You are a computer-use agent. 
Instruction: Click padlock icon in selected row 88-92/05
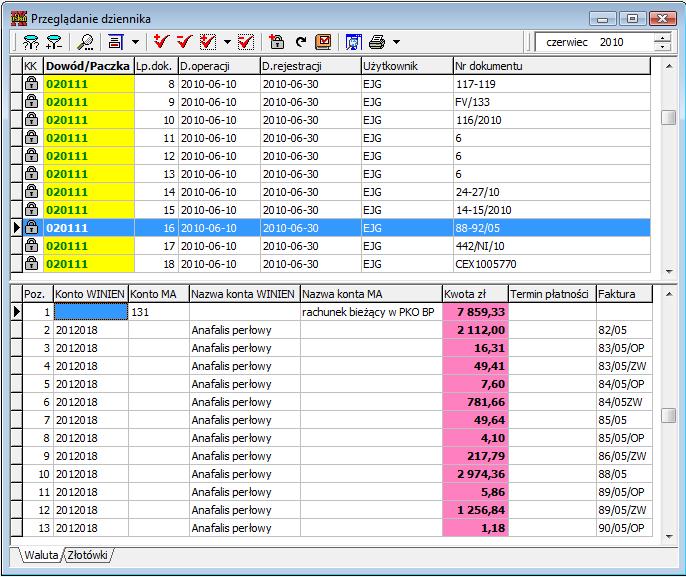[31, 227]
